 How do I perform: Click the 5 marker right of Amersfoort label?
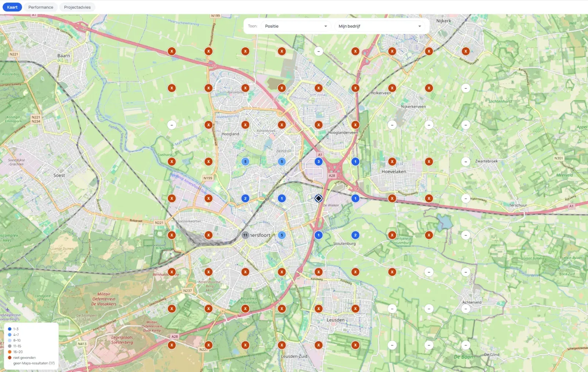(282, 235)
